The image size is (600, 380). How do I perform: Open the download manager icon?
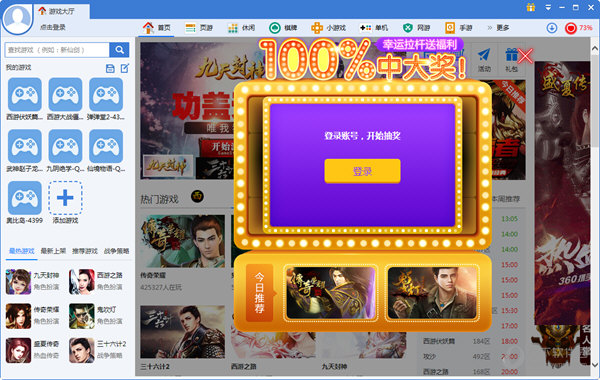point(551,28)
